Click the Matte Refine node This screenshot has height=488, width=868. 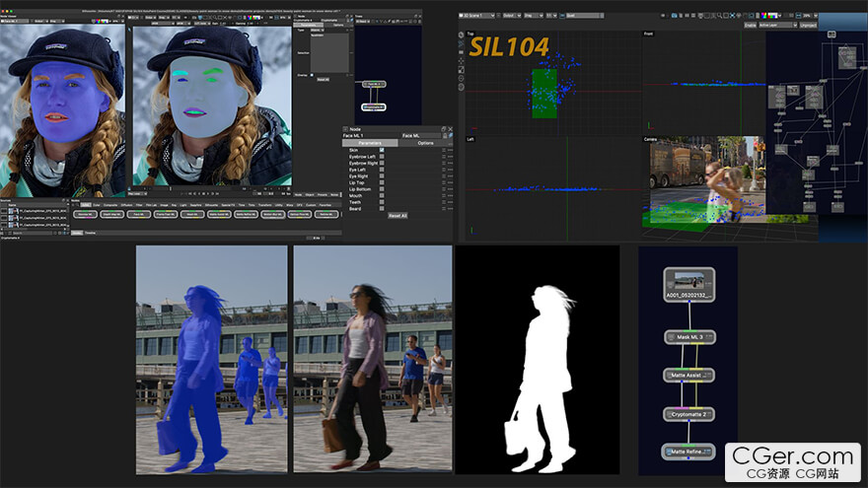688,452
